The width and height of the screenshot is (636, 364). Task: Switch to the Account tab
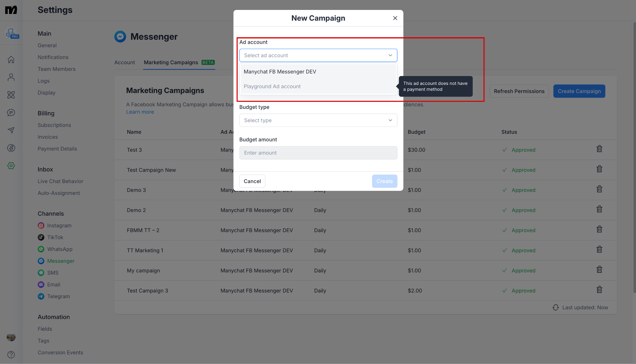coord(125,62)
